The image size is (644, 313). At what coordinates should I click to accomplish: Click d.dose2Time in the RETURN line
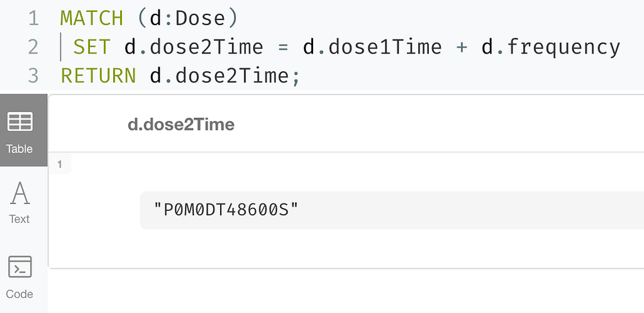tap(219, 76)
